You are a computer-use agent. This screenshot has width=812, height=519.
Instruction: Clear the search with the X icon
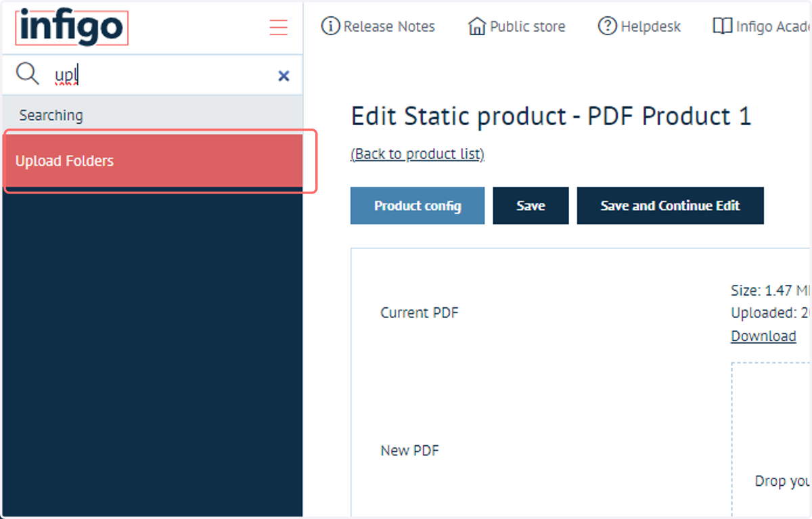click(284, 76)
